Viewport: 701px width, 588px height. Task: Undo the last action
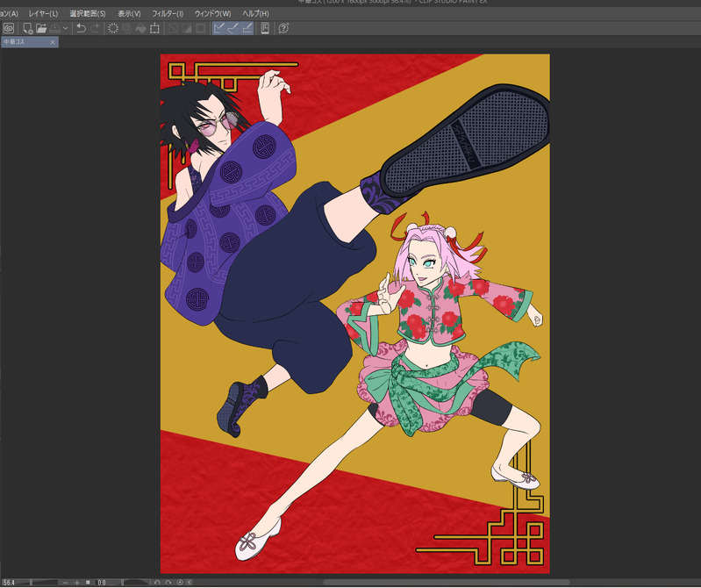pyautogui.click(x=81, y=28)
